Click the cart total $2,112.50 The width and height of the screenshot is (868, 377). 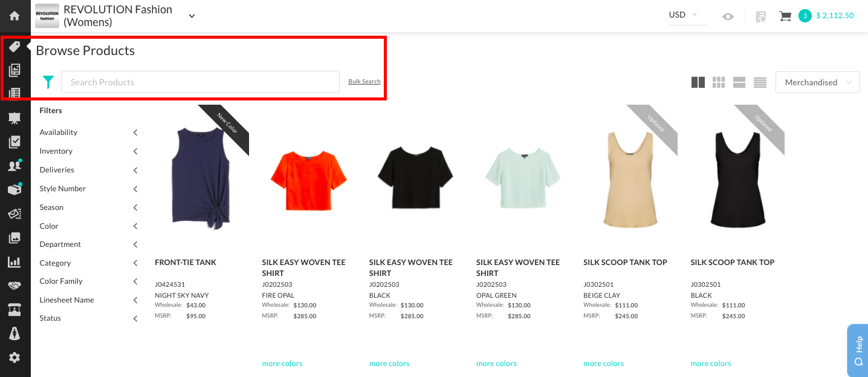pos(835,16)
